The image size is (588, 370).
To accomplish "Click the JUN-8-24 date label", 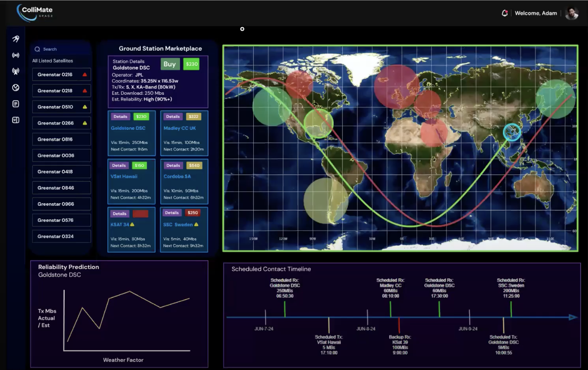I will [366, 329].
